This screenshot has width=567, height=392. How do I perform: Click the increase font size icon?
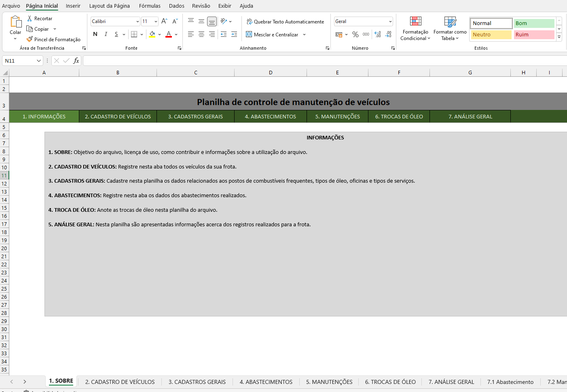tap(164, 21)
